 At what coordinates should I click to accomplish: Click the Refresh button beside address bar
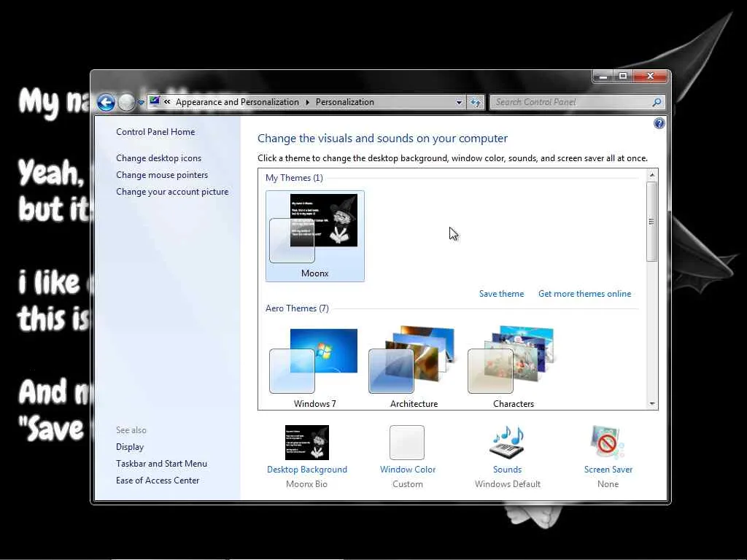point(476,102)
